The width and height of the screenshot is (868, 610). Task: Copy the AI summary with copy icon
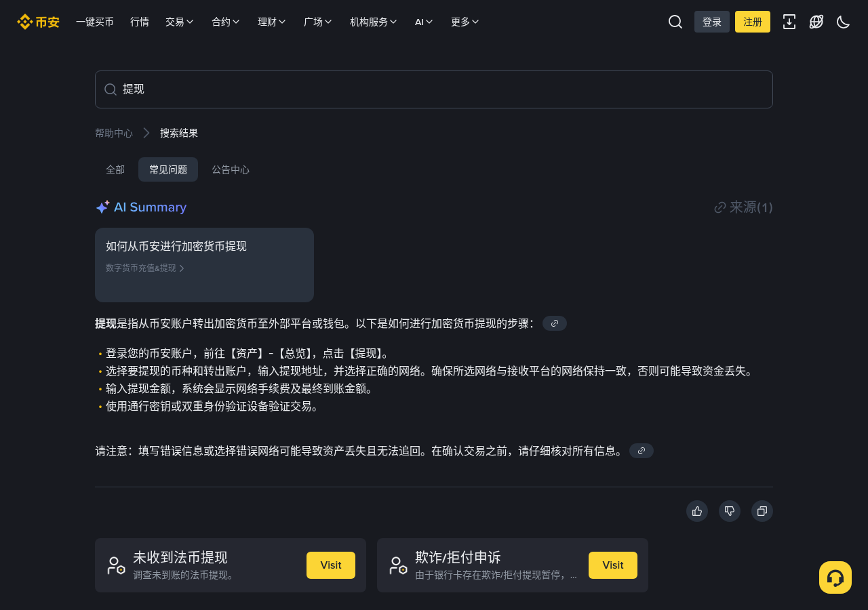[x=762, y=511]
